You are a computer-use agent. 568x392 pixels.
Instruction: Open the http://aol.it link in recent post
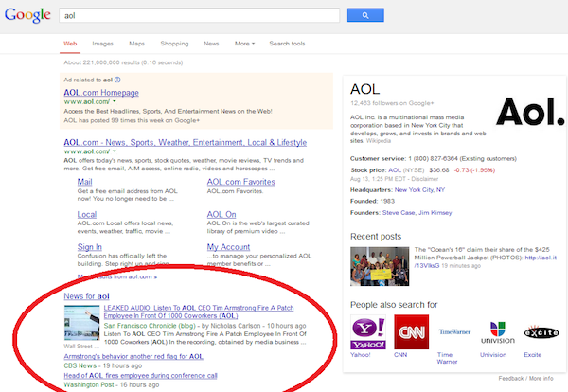(486, 261)
